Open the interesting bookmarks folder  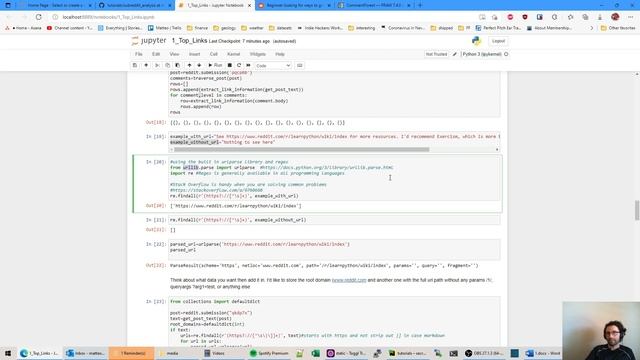pyautogui.click(x=362, y=28)
